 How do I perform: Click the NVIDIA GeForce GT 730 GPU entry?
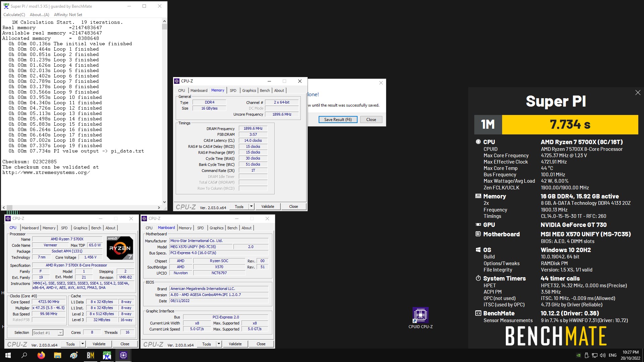(574, 225)
